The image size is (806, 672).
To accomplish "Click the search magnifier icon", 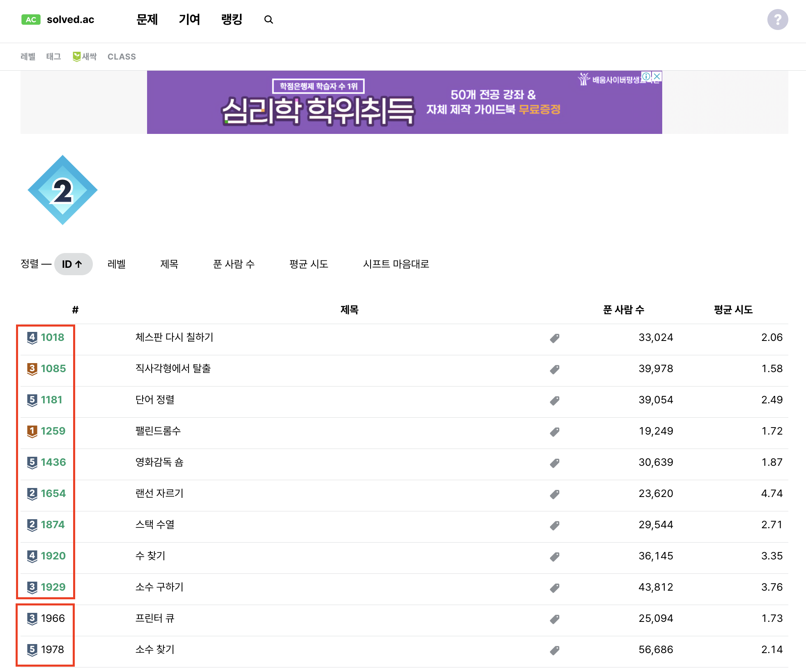I will pos(269,20).
